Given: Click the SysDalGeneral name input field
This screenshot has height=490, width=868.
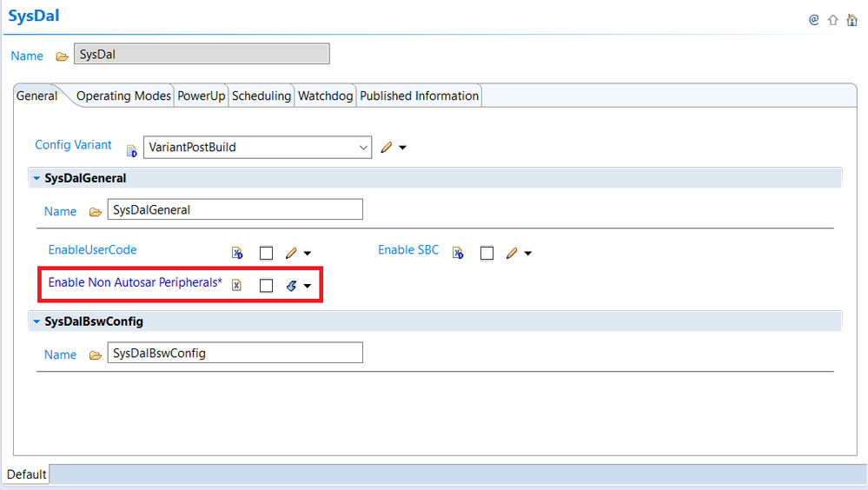Looking at the screenshot, I should 235,209.
